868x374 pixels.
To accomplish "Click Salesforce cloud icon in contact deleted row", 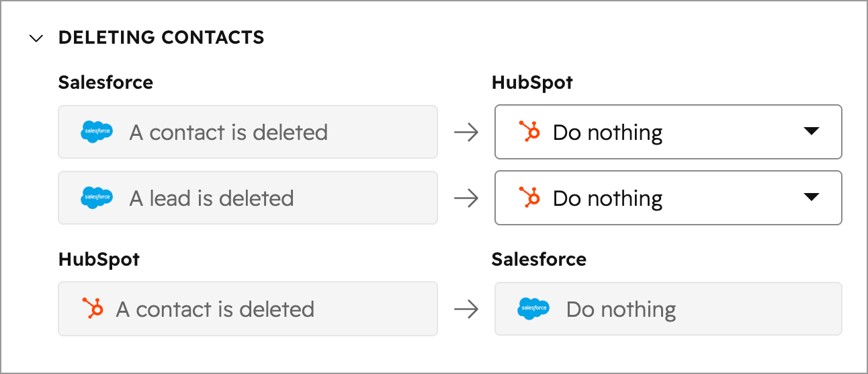I will pos(97,132).
